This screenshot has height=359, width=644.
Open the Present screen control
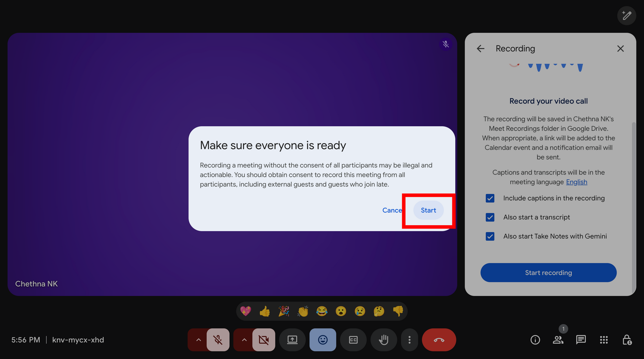pyautogui.click(x=292, y=340)
